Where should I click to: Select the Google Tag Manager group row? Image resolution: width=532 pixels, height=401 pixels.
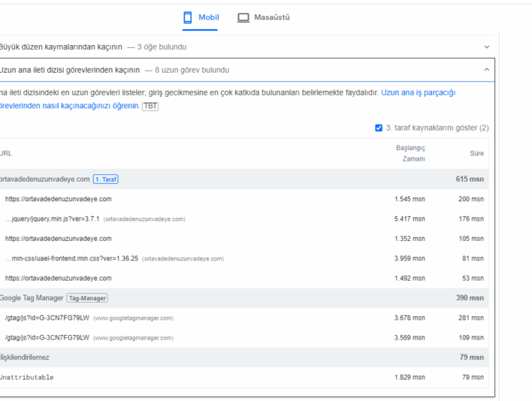pos(32,298)
